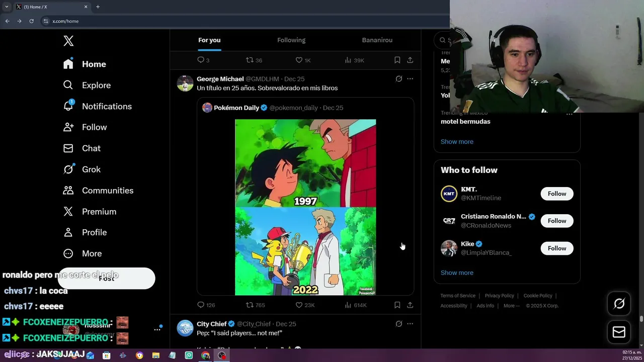Click the browser Forward arrow
Screen dimensions: 644x362
[19, 21]
